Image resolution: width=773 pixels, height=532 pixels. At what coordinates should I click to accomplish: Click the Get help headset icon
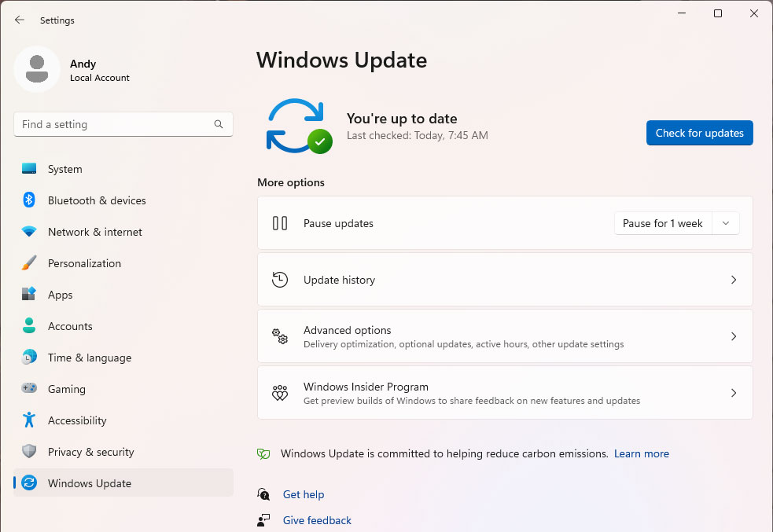click(x=263, y=494)
